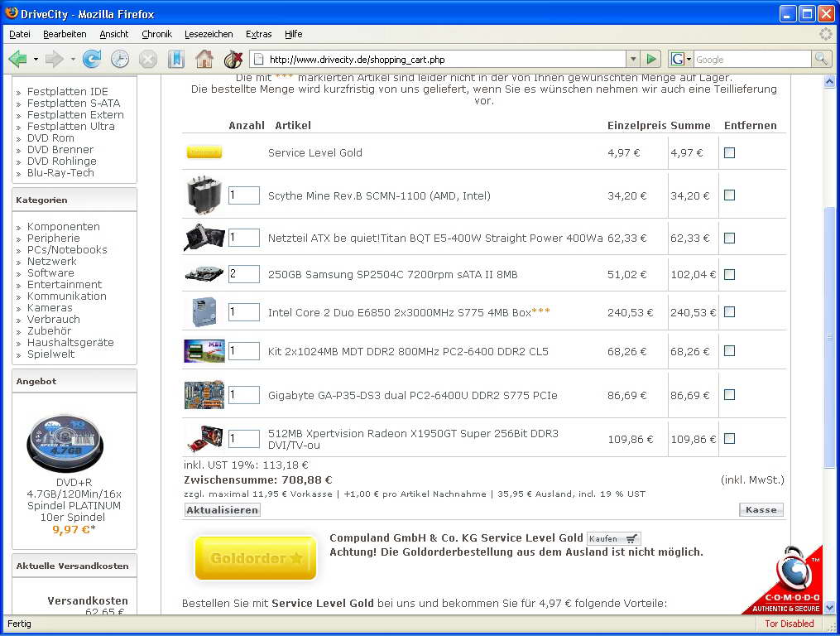Click the Intel Core 2 Duo box image
Viewport: 840px width, 636px height.
pos(204,312)
